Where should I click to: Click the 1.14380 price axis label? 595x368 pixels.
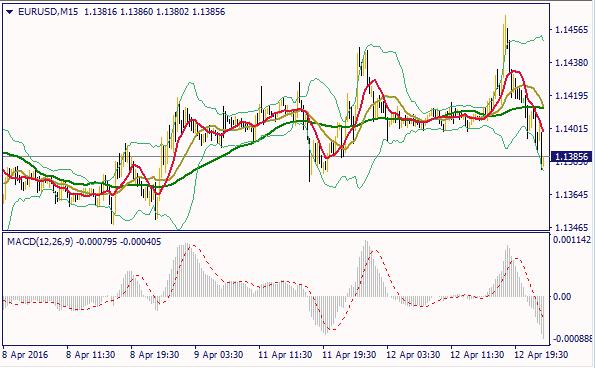pyautogui.click(x=571, y=62)
